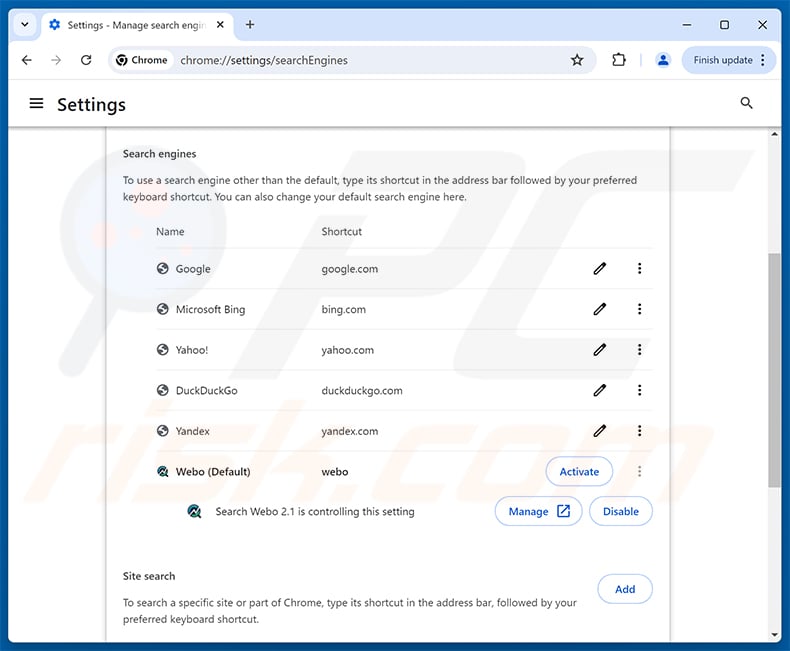Click the DuckDuckGo globe icon
This screenshot has height=651, width=790.
point(162,390)
